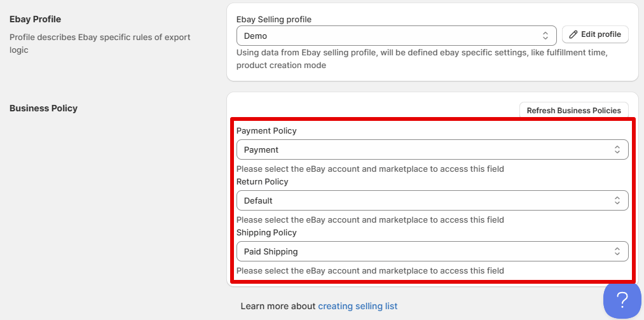This screenshot has width=644, height=320.
Task: Click the Return Policy field label
Action: click(262, 181)
